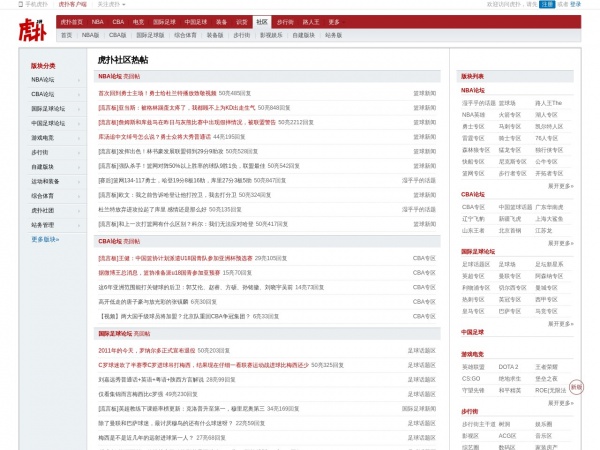Open 76人专区 in the board list

tap(546, 138)
